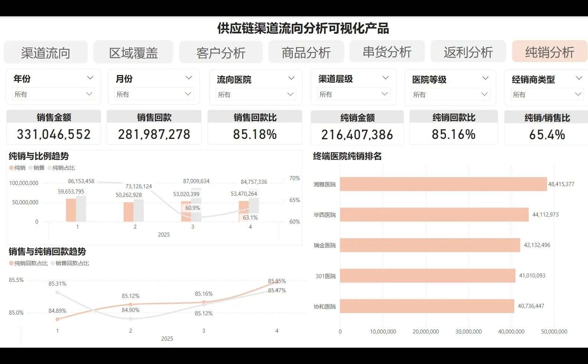Screen dimensions: 588x364
Task: Select the 协和医院 bar in ranking chart
Action: (x=427, y=306)
